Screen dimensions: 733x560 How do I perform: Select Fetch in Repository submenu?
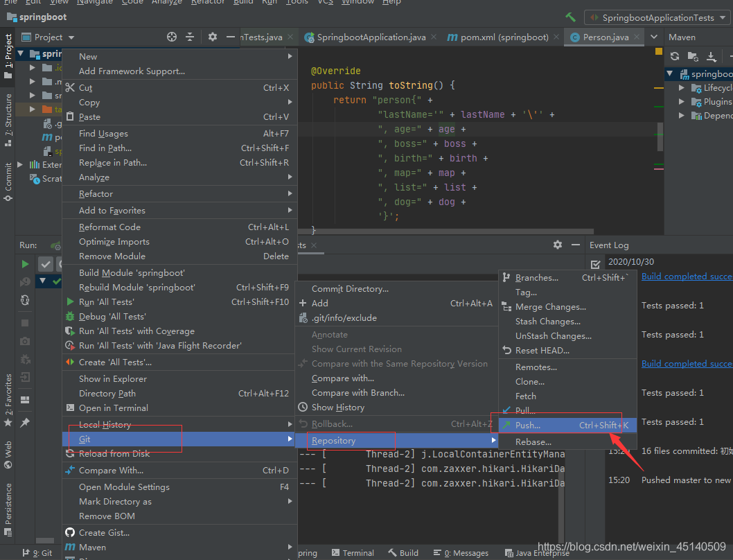(567, 396)
